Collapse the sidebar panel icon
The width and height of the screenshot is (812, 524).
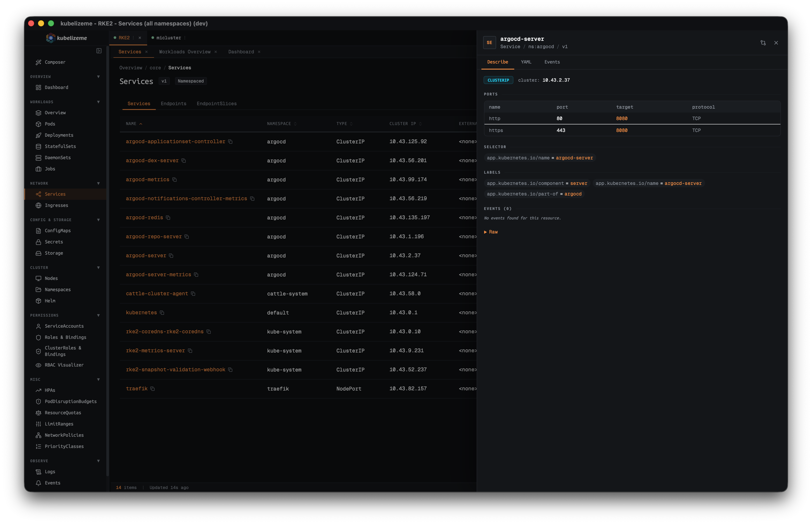click(x=99, y=51)
